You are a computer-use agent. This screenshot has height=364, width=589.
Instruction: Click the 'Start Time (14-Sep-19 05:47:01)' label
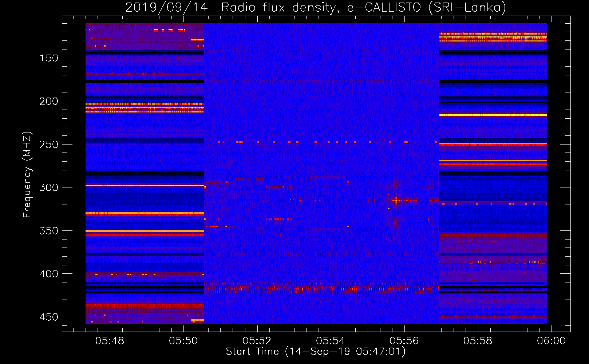pos(316,352)
